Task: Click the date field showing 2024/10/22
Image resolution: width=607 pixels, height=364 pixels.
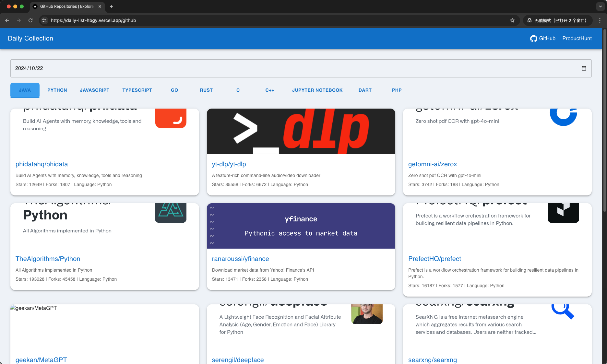Action: [x=301, y=68]
